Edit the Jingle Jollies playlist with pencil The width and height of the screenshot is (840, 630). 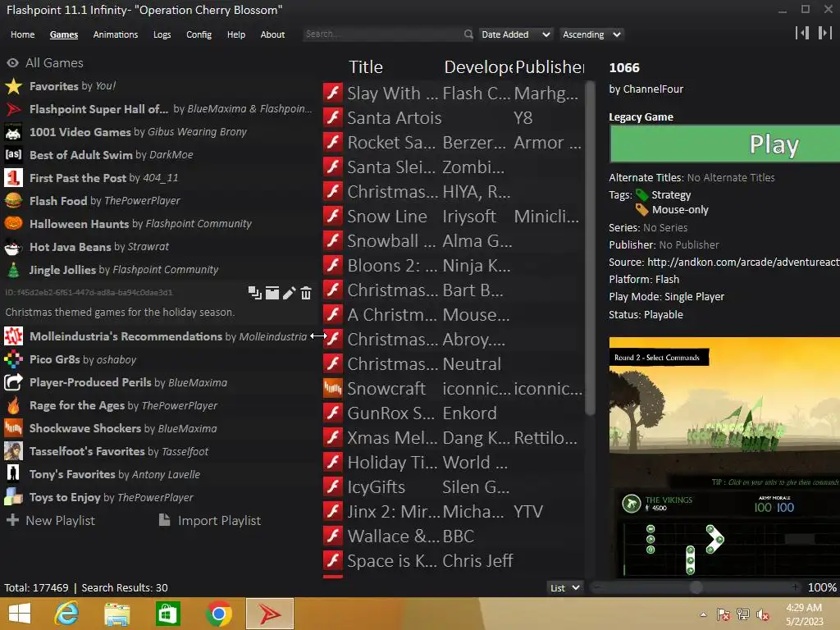coord(290,293)
